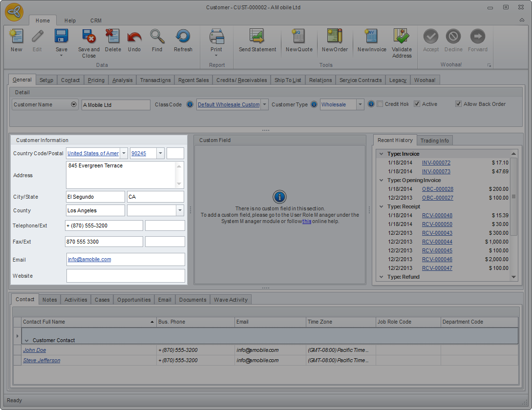
Task: Click the New customer icon
Action: (x=16, y=37)
